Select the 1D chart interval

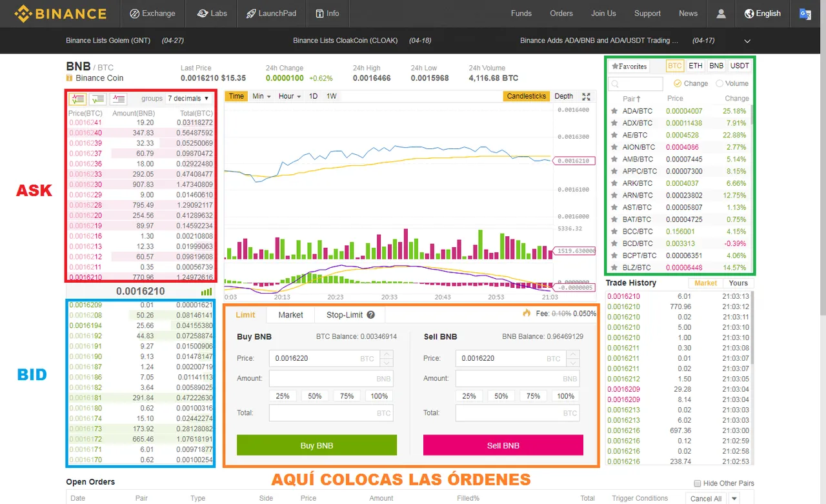[313, 96]
